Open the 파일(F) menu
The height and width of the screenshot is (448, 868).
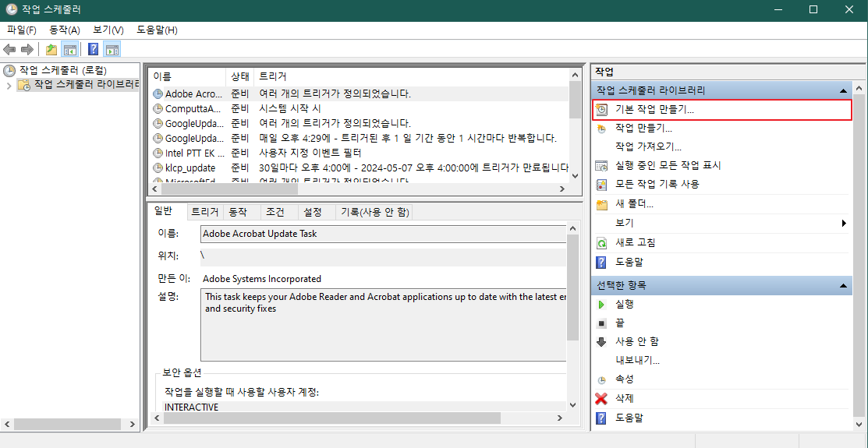[x=22, y=30]
